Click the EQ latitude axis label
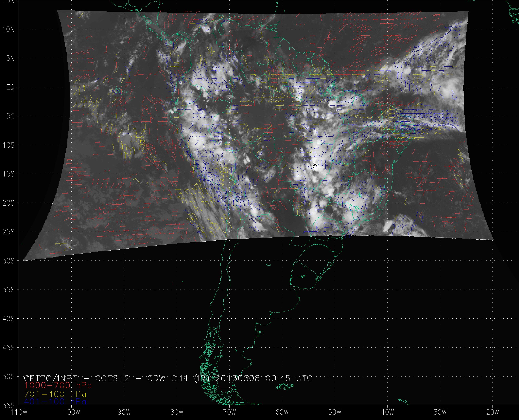 tap(10, 87)
